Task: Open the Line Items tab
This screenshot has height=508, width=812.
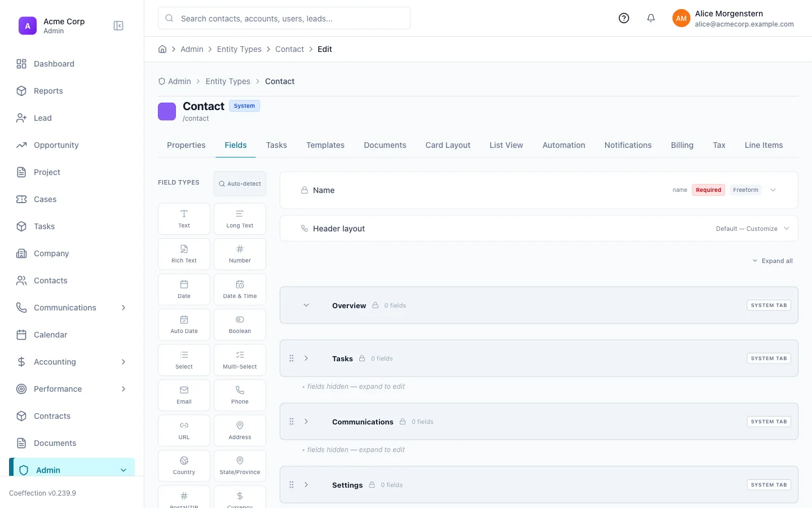Action: pyautogui.click(x=764, y=145)
